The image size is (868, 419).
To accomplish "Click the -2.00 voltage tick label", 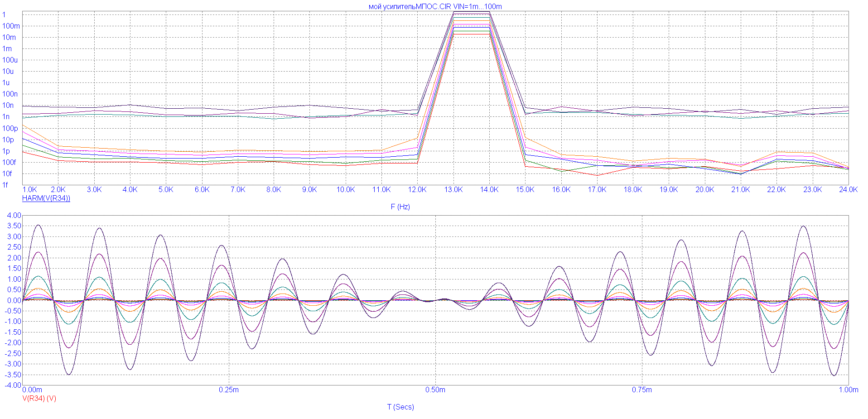I will [13, 342].
